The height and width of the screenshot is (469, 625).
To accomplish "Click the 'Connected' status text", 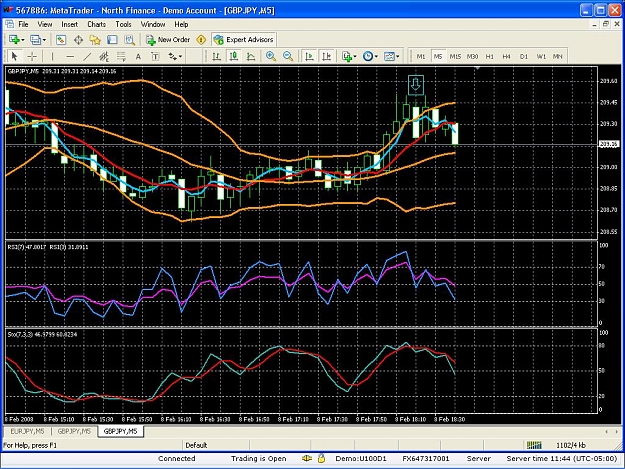I will click(x=177, y=459).
